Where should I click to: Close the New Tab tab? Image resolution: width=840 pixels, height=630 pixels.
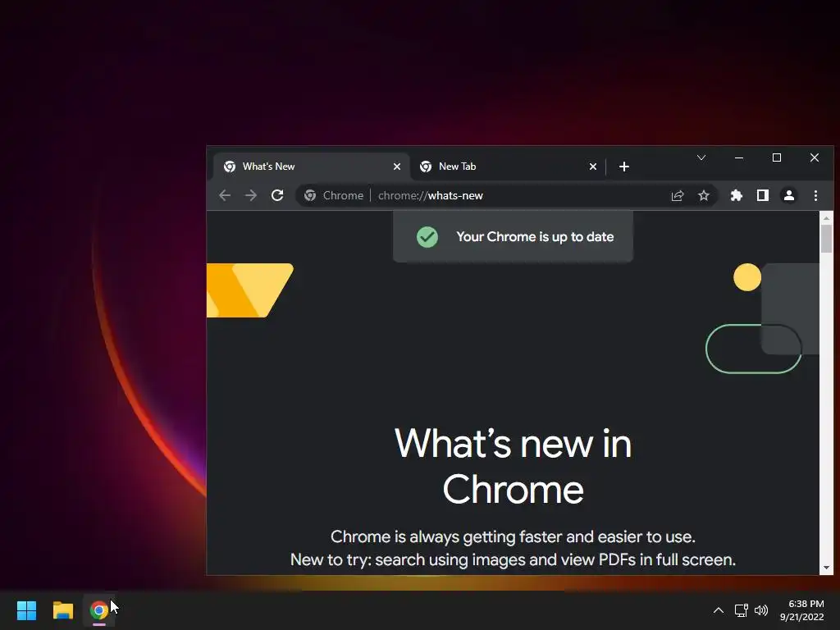click(x=592, y=167)
